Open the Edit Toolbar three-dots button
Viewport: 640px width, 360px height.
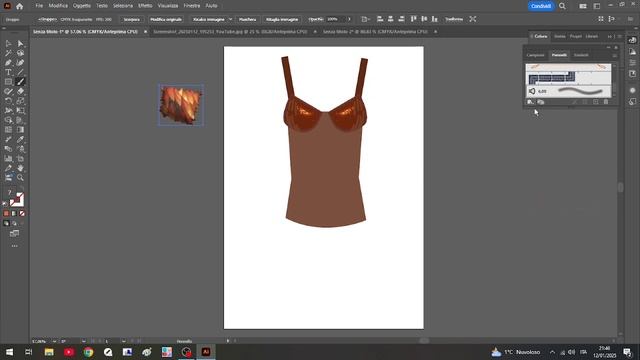pos(15,246)
